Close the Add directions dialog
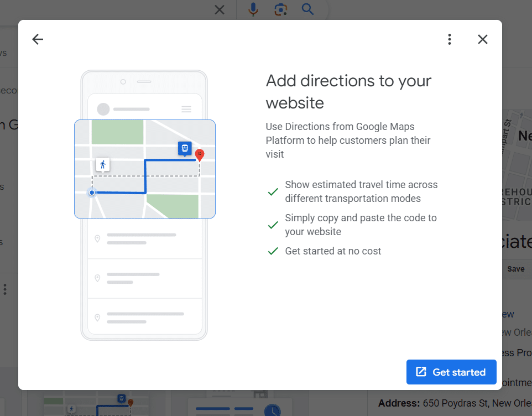The height and width of the screenshot is (416, 532). (483, 39)
